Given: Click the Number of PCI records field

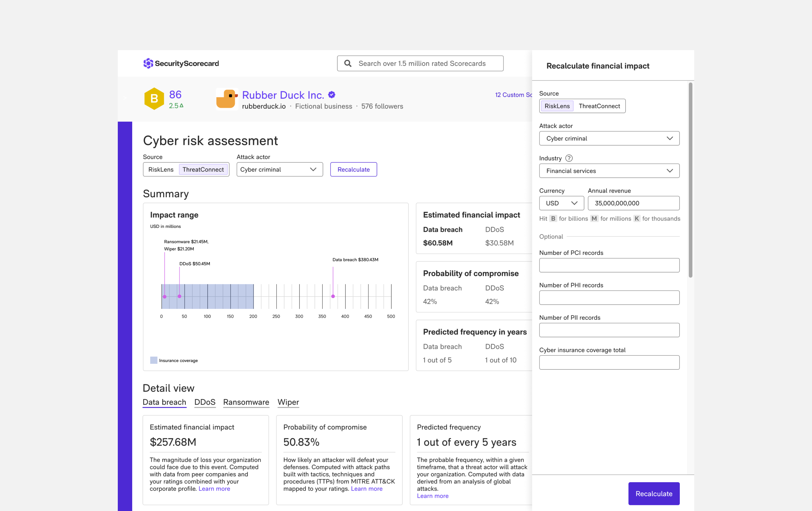Looking at the screenshot, I should click(609, 265).
